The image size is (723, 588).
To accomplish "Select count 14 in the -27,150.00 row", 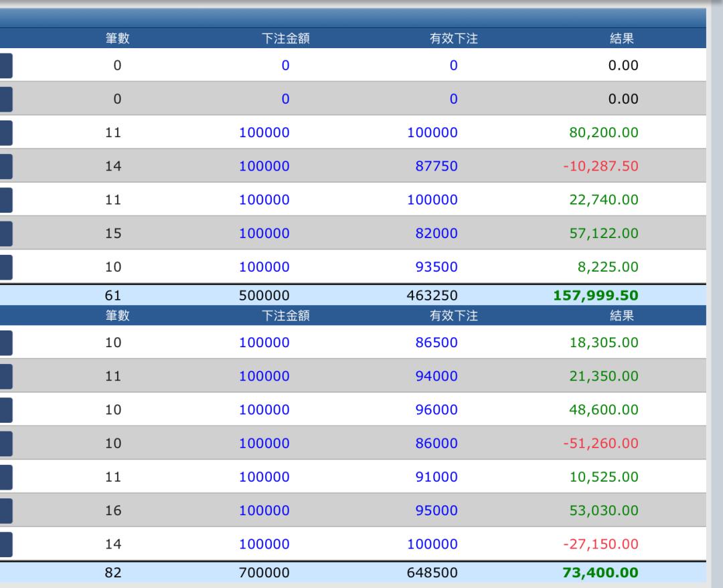I will [x=113, y=545].
